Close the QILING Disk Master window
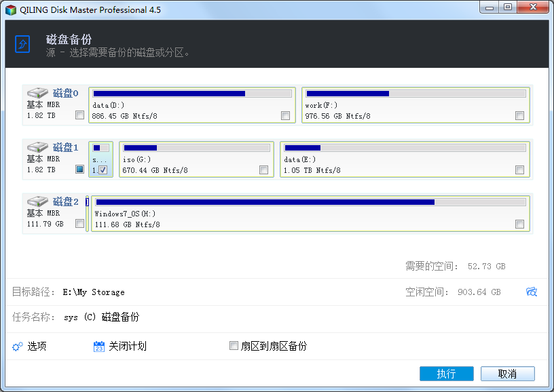This screenshot has height=392, width=554. (x=533, y=7)
